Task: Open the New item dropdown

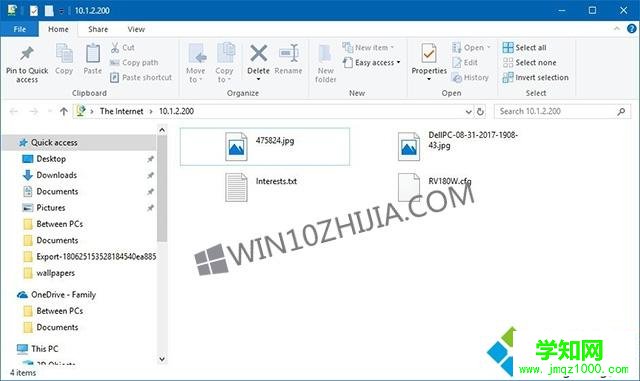Action: [x=368, y=47]
